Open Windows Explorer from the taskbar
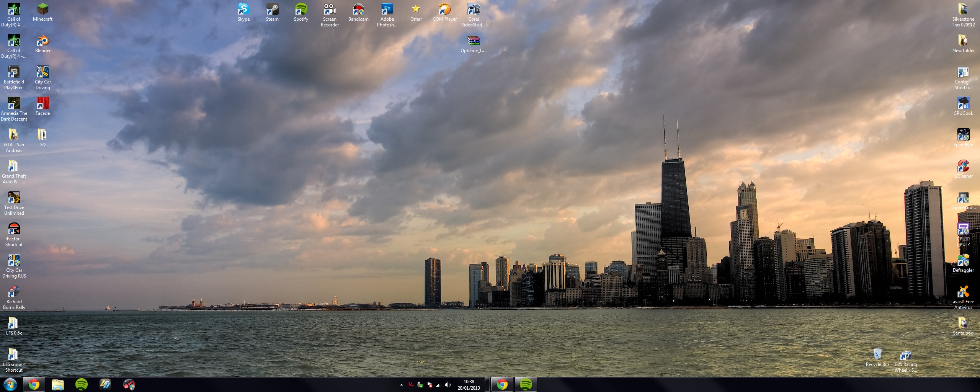980x392 pixels. [x=58, y=384]
